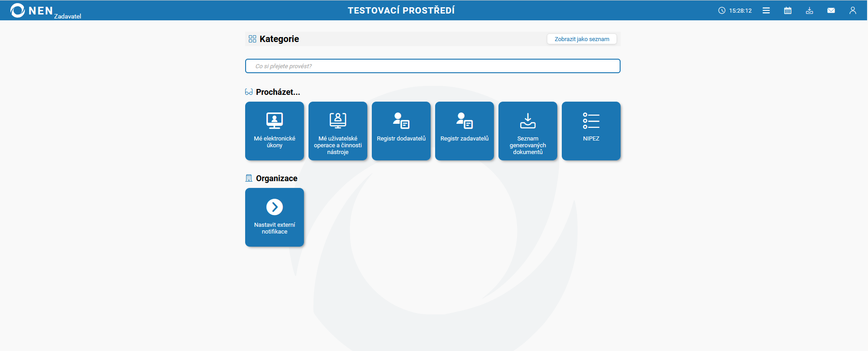Open the NIPEZ tile

pos(591,131)
